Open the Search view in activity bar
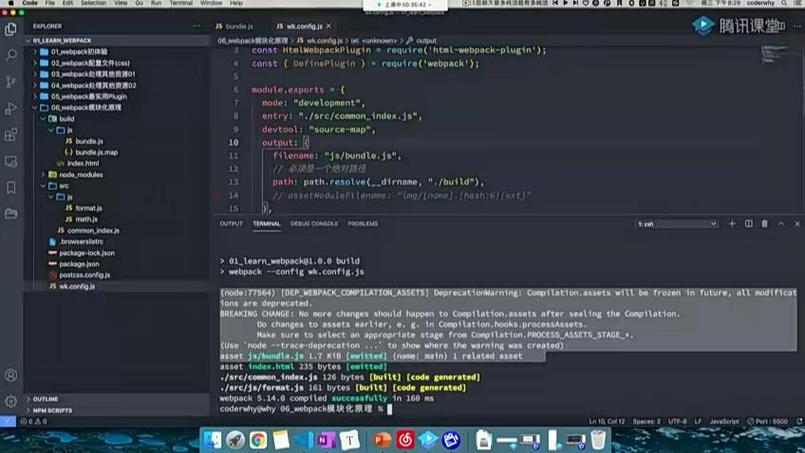 (11, 55)
